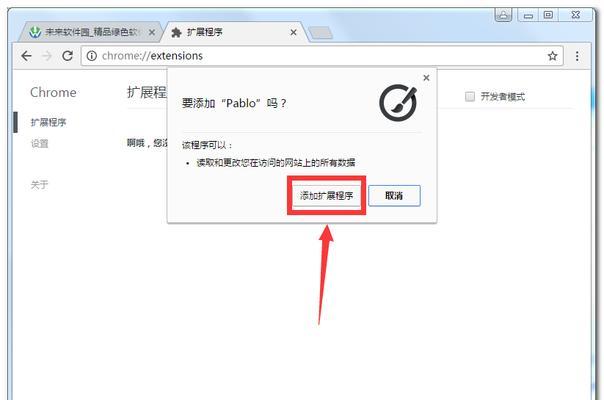Image resolution: width=604 pixels, height=400 pixels.
Task: Open 关于 in the Chrome sidebar
Action: (40, 185)
